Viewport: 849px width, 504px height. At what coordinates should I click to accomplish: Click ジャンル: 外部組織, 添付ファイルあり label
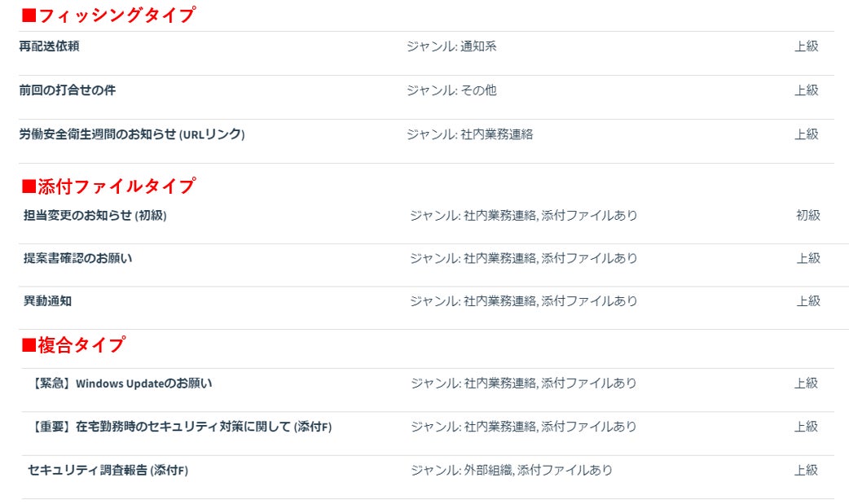(511, 470)
